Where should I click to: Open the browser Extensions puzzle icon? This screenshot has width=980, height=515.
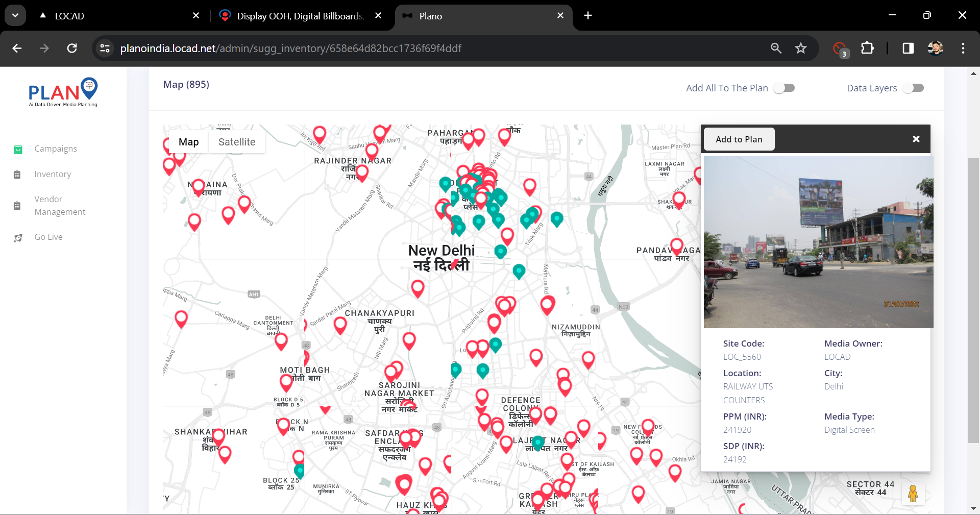point(867,48)
